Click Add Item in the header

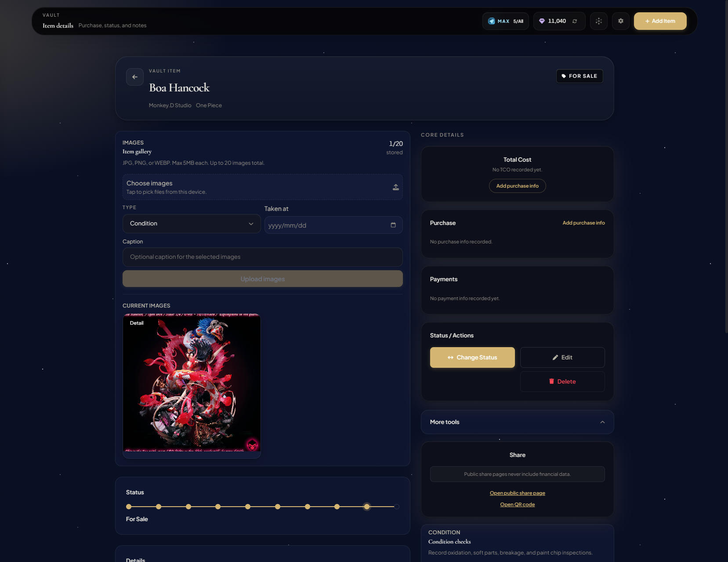(x=660, y=21)
